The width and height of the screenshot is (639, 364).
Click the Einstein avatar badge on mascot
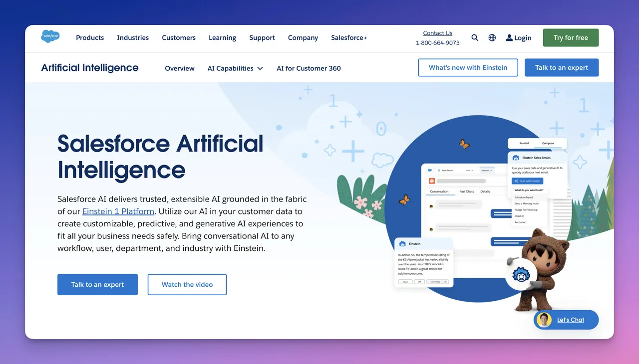coord(521,274)
